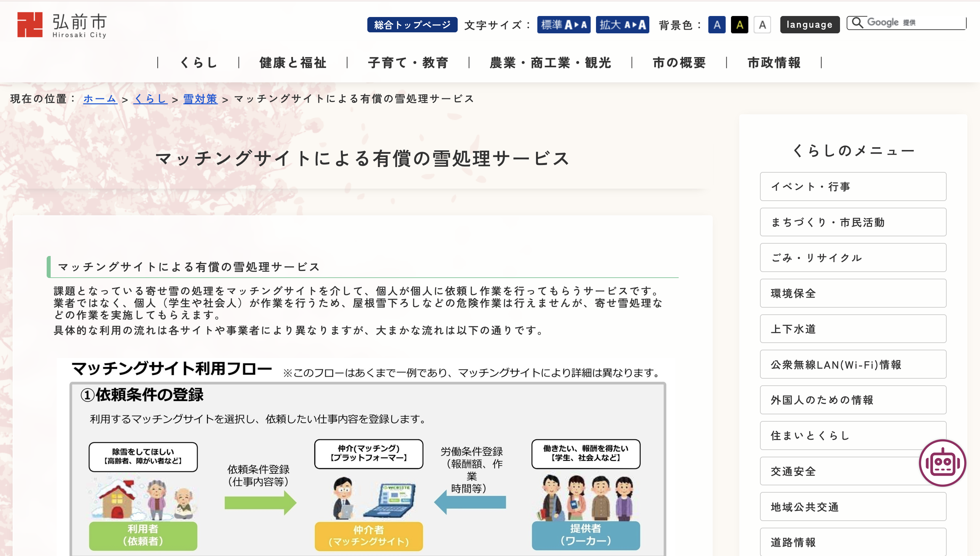Open the くらし navigation menu
The width and height of the screenshot is (980, 556).
coord(199,62)
